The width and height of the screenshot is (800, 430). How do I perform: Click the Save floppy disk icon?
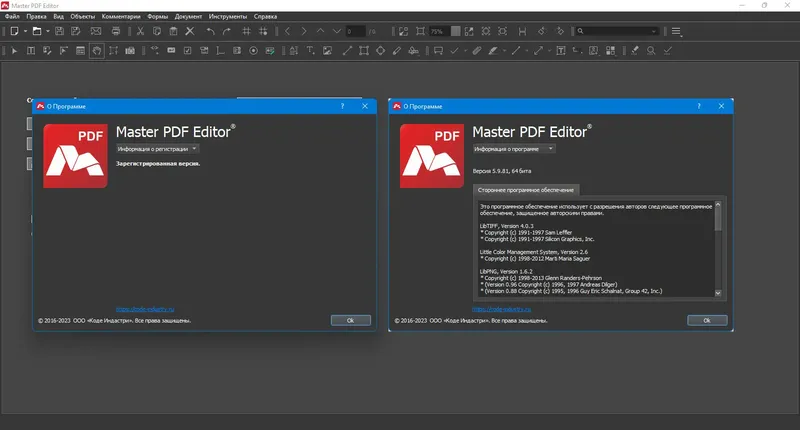[59, 31]
